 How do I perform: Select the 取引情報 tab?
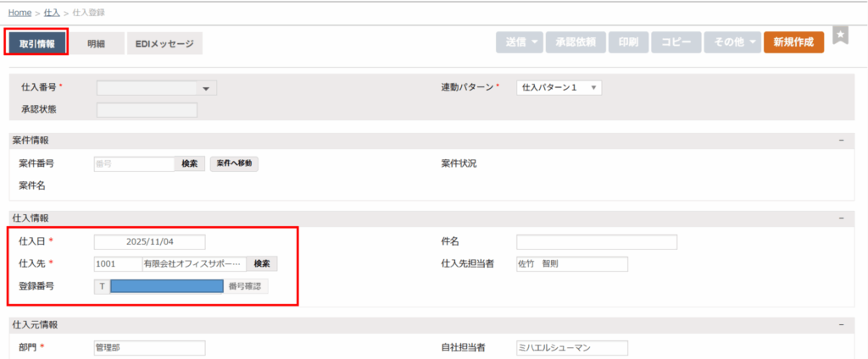37,44
